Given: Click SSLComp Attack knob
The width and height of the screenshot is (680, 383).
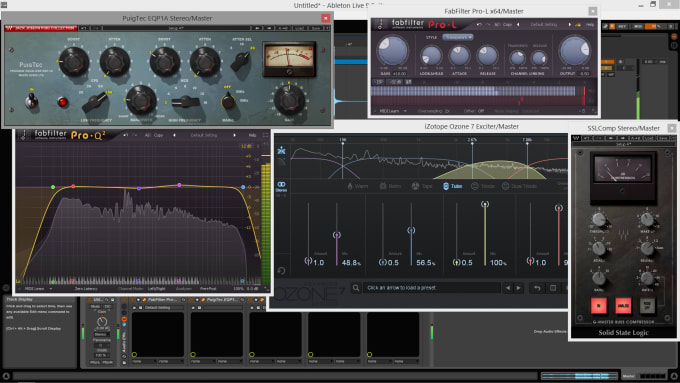Looking at the screenshot, I should point(599,249).
